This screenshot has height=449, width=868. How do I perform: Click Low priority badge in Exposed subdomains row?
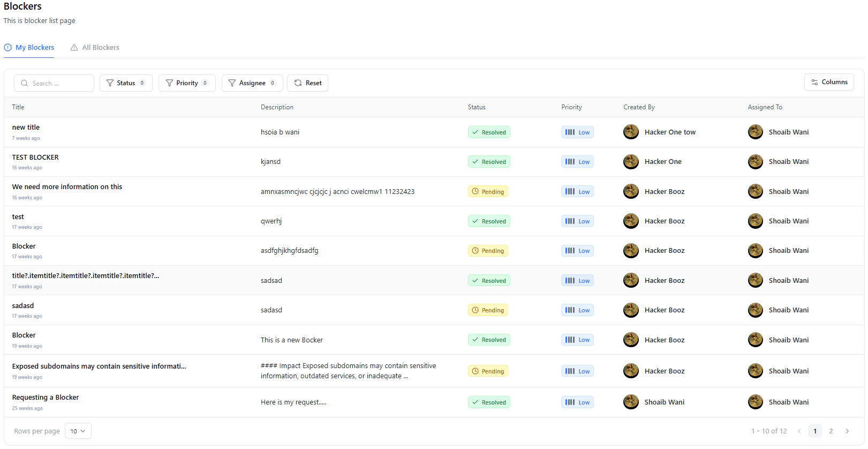[x=577, y=371]
